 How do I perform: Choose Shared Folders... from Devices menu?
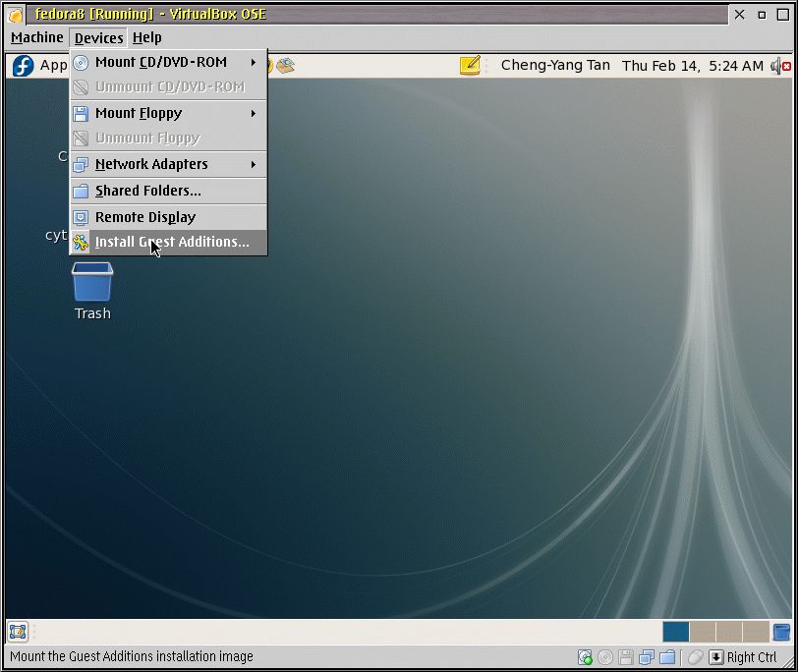tap(168, 191)
